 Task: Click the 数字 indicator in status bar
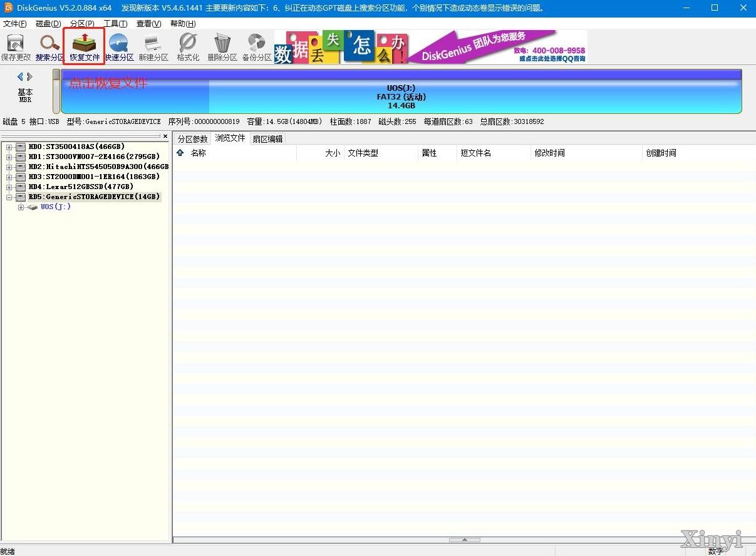pos(716,551)
